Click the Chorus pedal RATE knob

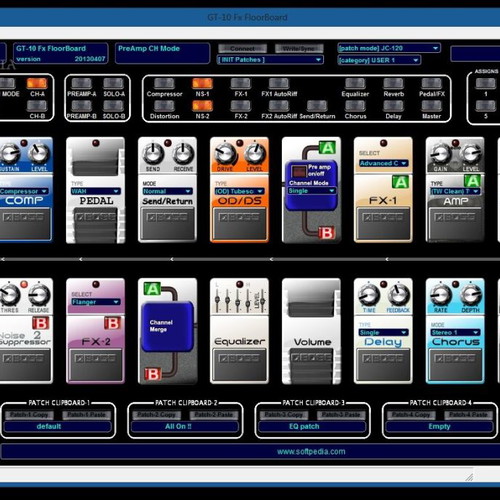tap(441, 295)
